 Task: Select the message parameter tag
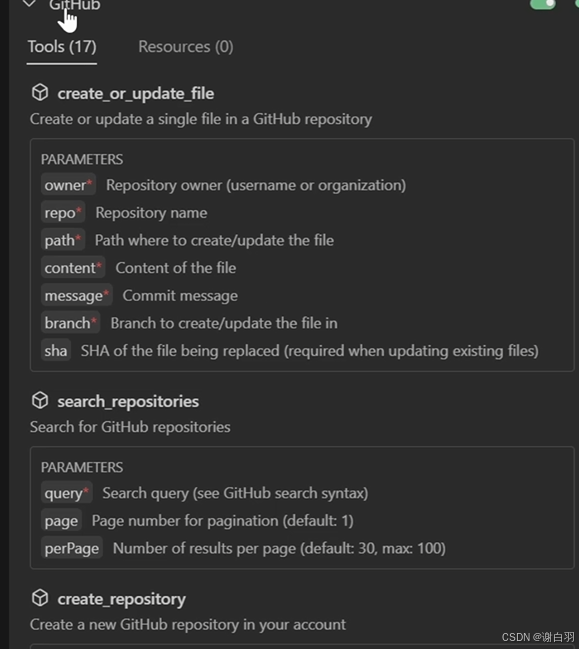77,296
